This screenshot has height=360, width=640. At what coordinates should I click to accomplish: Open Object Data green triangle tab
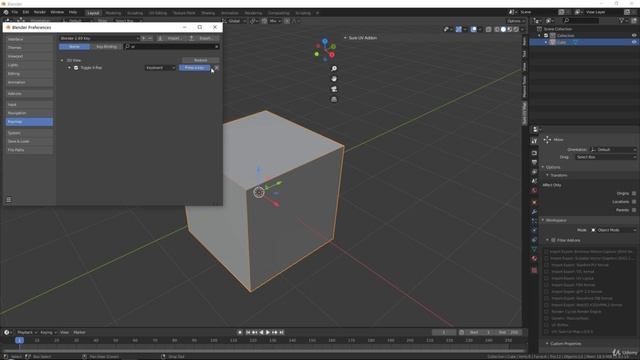pyautogui.click(x=534, y=249)
